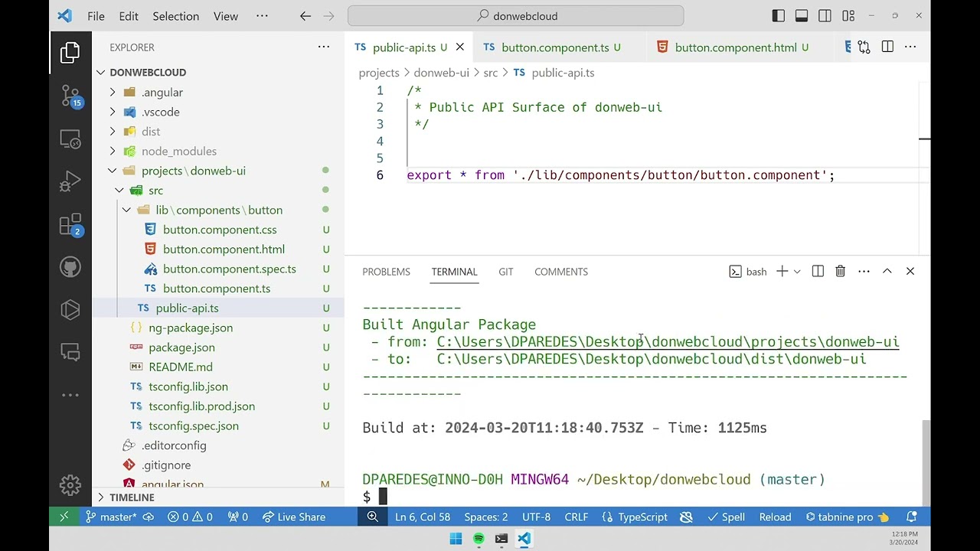The image size is (980, 551).
Task: Open ng-package.json file
Action: click(219, 328)
